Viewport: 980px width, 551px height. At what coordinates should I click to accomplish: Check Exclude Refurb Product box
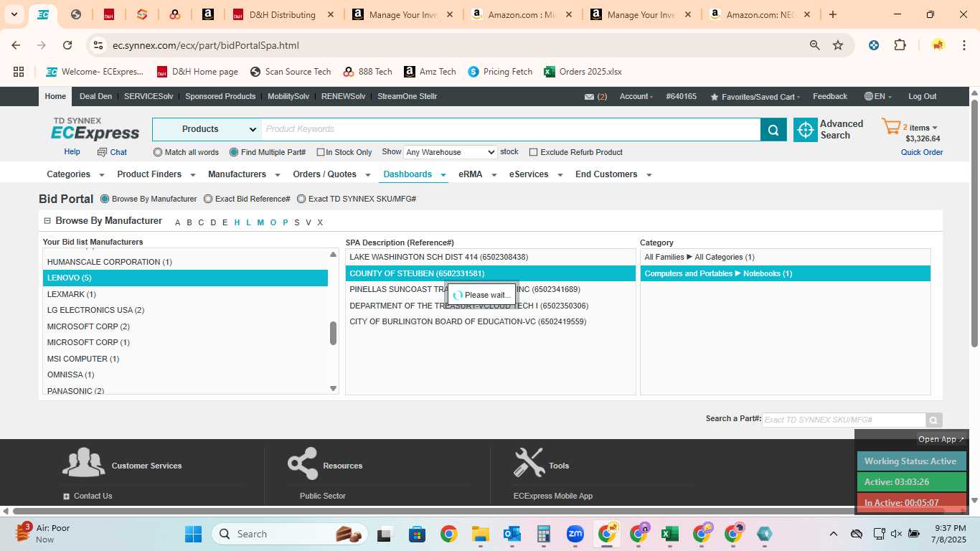(x=533, y=152)
